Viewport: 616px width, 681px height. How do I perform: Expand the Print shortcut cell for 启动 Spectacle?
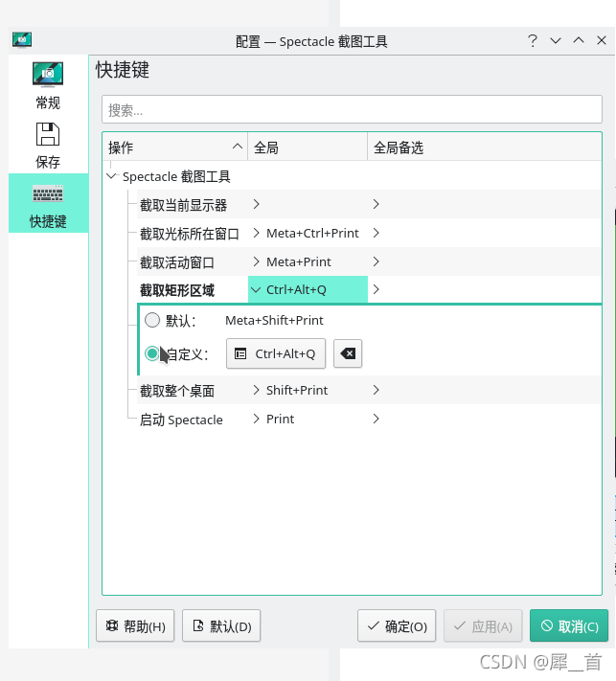click(x=257, y=419)
